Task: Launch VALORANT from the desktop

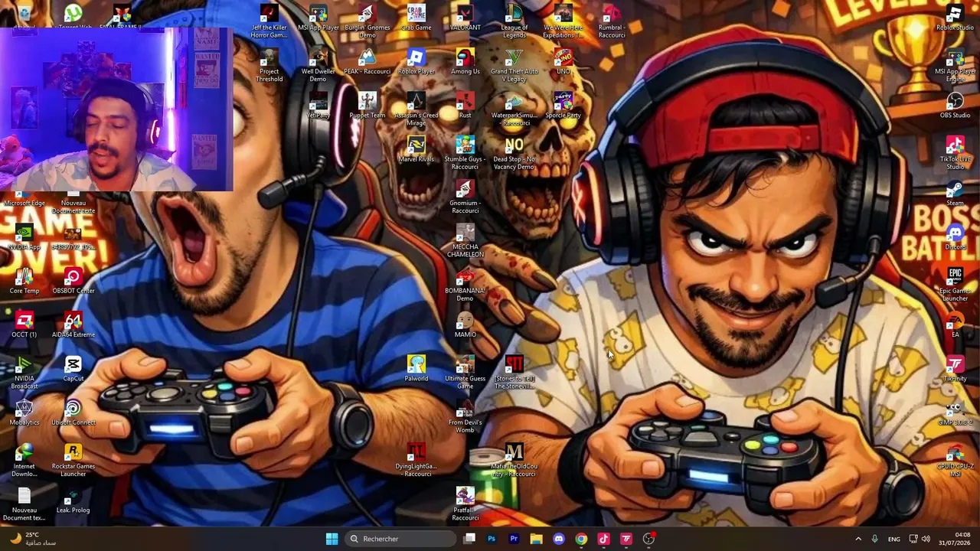Action: (x=465, y=18)
